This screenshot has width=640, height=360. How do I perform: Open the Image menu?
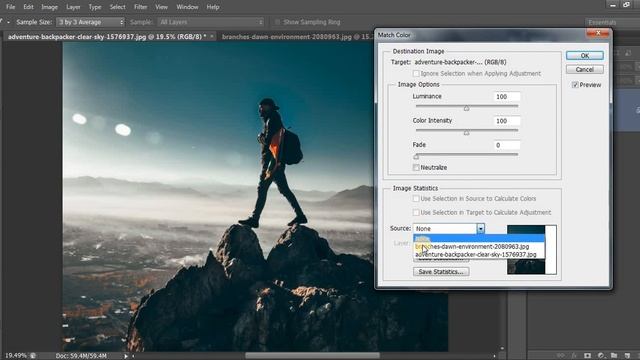(49, 7)
